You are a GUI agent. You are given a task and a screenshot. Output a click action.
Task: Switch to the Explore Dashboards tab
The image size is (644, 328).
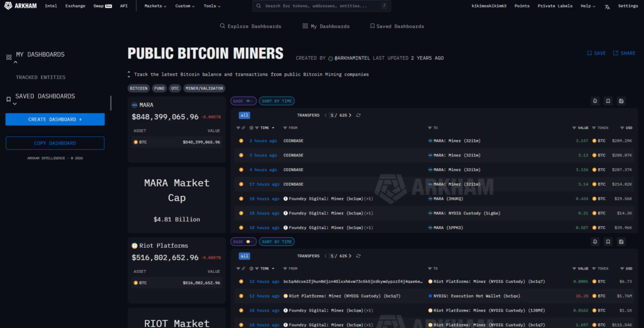(x=251, y=26)
